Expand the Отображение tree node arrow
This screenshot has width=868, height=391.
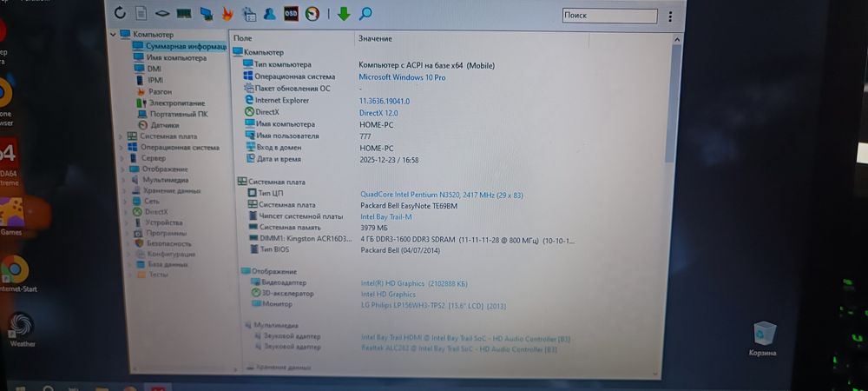pos(122,169)
